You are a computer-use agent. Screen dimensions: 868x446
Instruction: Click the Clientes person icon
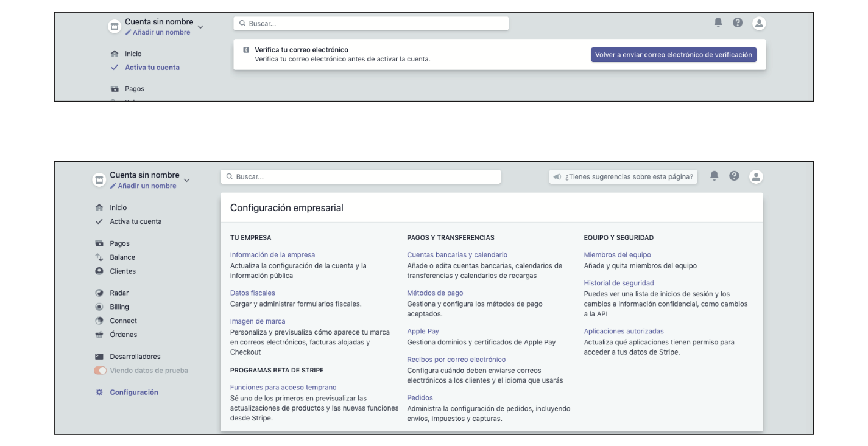(99, 271)
